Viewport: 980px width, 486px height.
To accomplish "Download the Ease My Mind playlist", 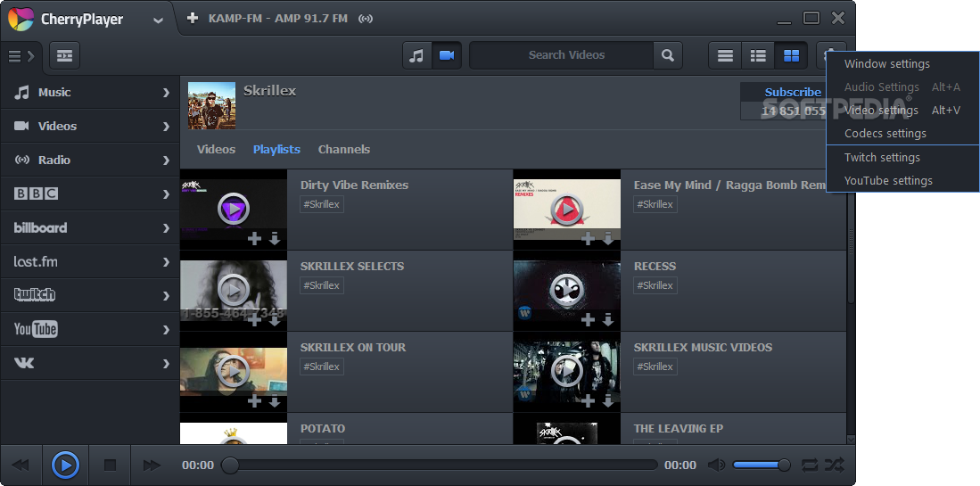I will coord(607,239).
